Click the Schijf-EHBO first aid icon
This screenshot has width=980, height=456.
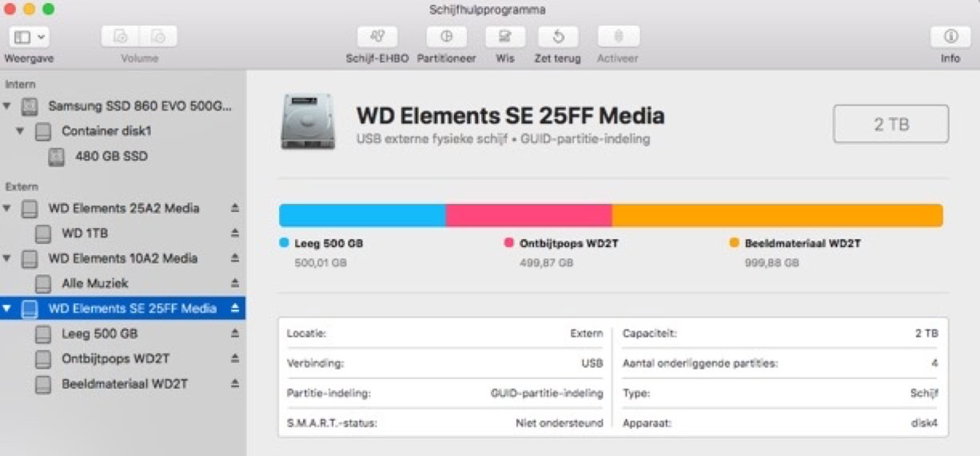(377, 37)
